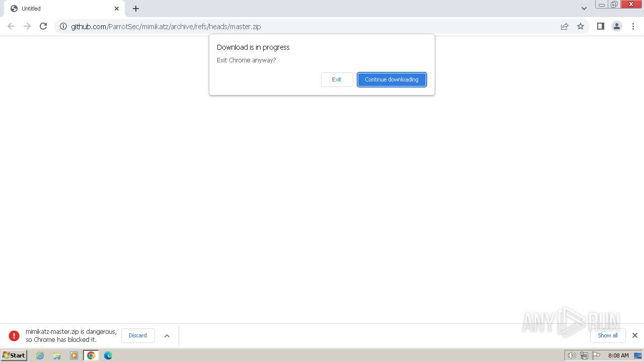Open volume control in system tray
The image size is (644, 362).
point(572,355)
